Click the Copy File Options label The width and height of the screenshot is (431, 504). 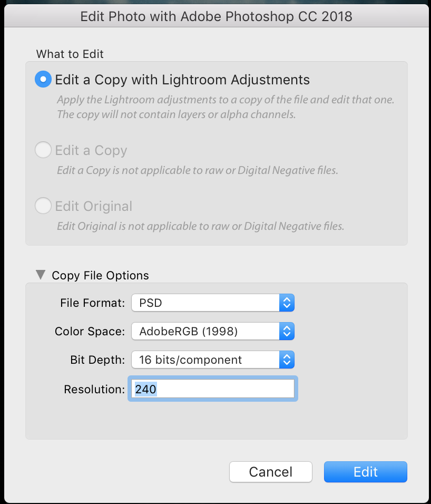[100, 275]
